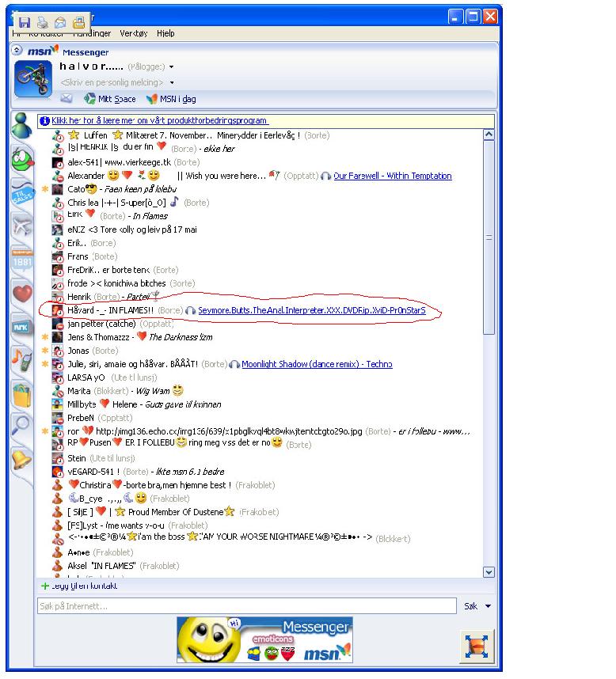The width and height of the screenshot is (616, 679).
Task: Select the red heart sidebar tab
Action: (x=22, y=294)
